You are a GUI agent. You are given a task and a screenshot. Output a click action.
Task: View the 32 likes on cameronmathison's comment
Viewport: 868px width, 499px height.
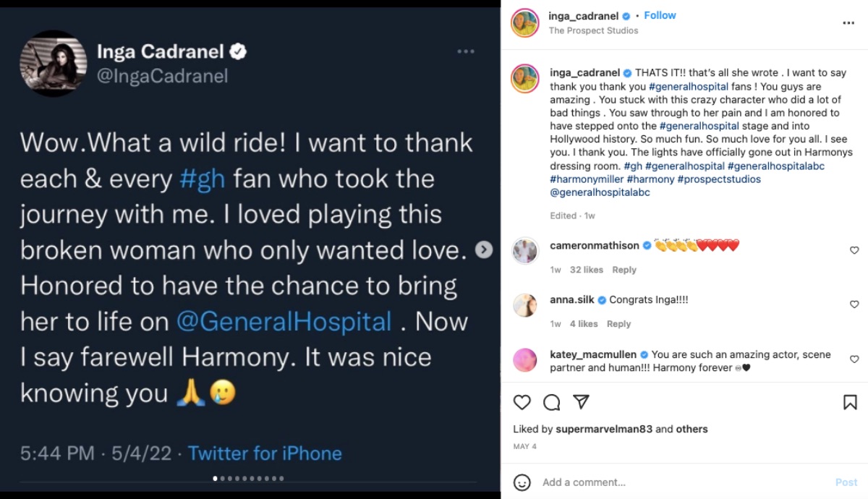(x=587, y=270)
